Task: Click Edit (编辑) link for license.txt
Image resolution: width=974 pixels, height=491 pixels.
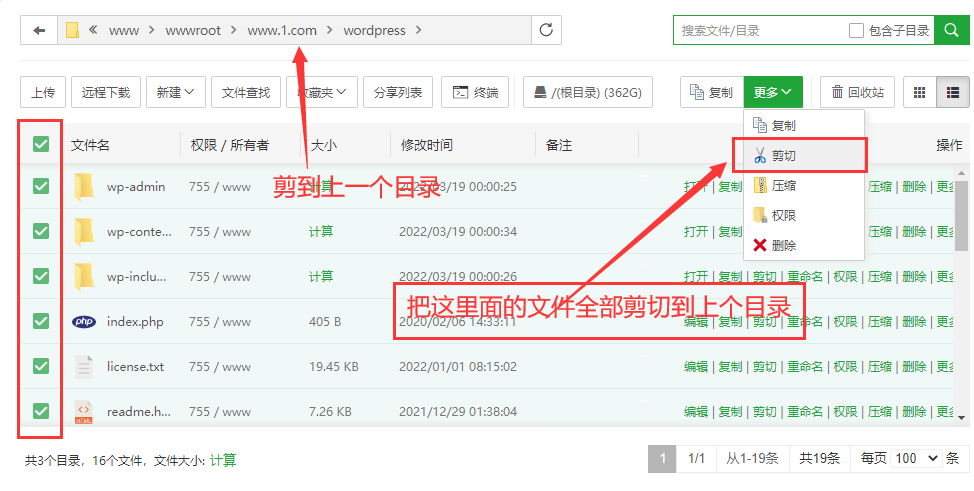Action: (x=696, y=367)
